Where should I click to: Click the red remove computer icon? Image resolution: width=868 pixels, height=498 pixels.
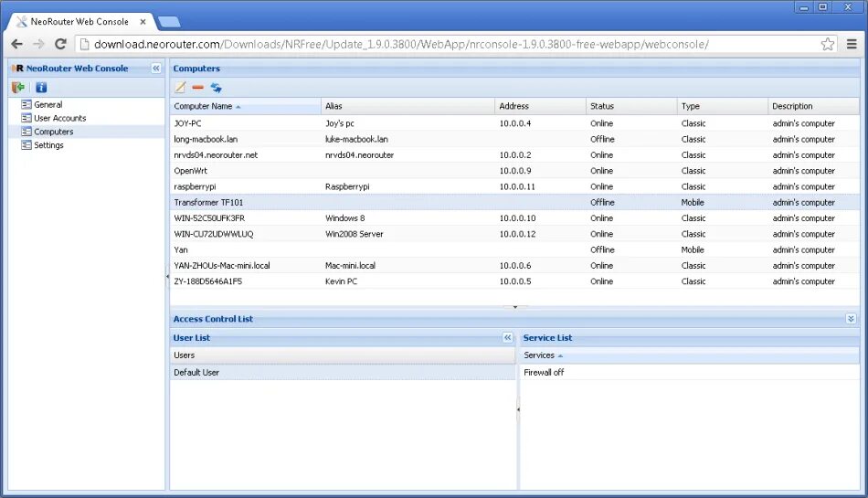pos(197,88)
